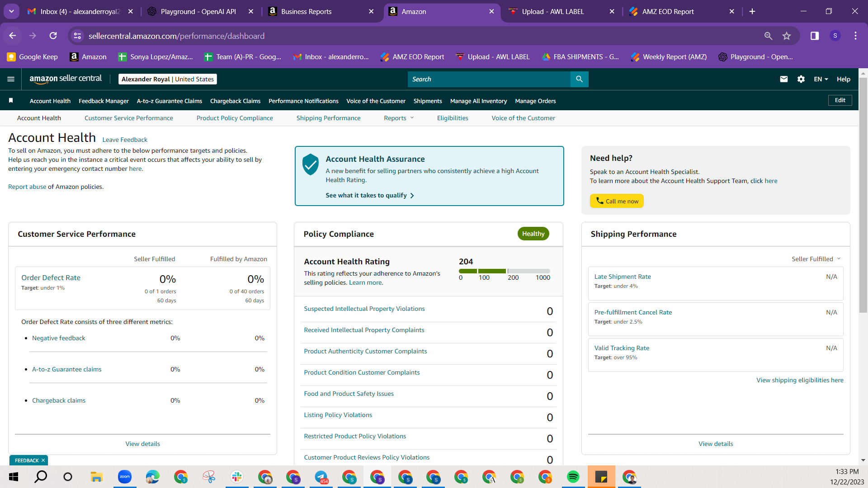Open the Eligibilities tab
Screen dimensions: 868x488
tap(453, 118)
